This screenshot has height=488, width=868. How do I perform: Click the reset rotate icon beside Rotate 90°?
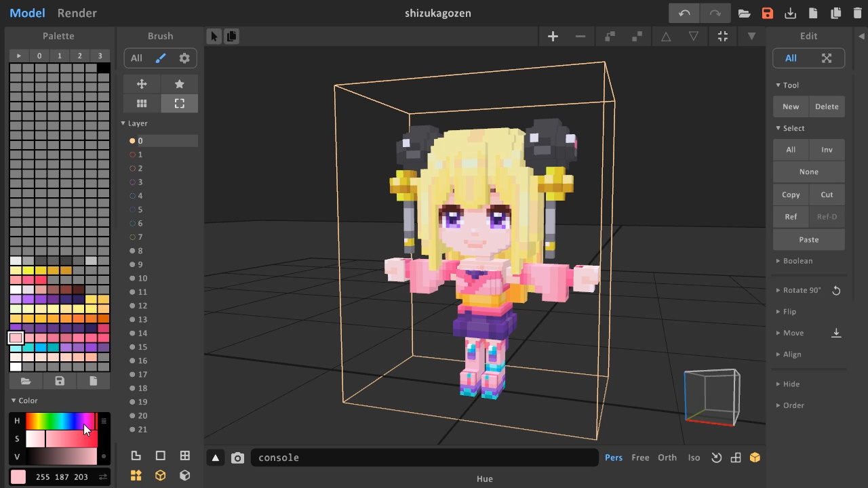point(836,290)
